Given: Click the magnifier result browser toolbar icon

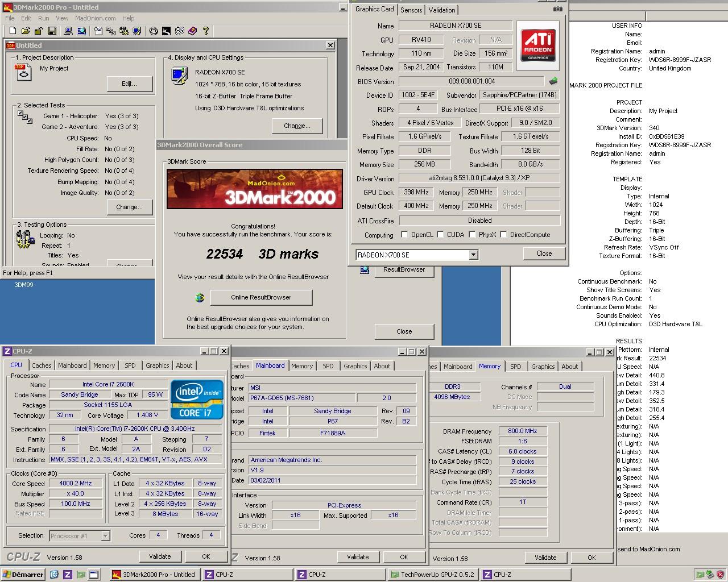Looking at the screenshot, I should pos(81,31).
